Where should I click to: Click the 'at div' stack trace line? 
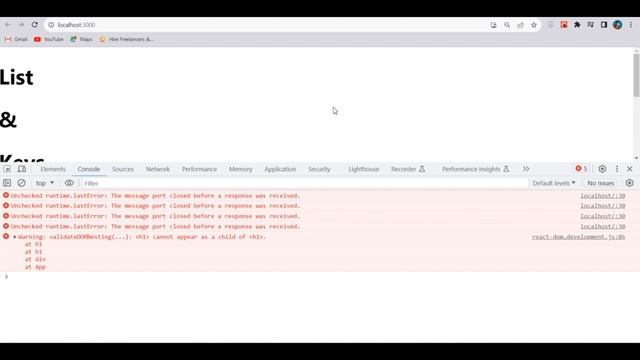coord(35,259)
